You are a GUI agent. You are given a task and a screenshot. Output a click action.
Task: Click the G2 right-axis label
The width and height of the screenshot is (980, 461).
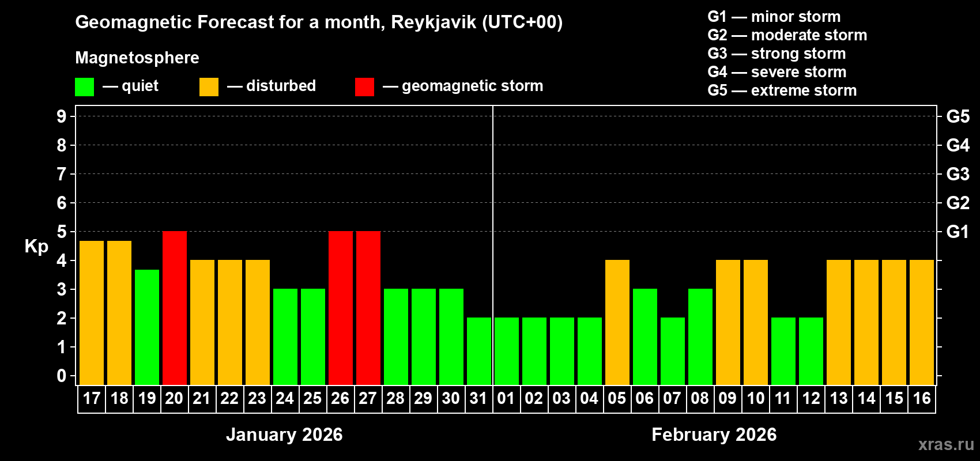point(958,203)
